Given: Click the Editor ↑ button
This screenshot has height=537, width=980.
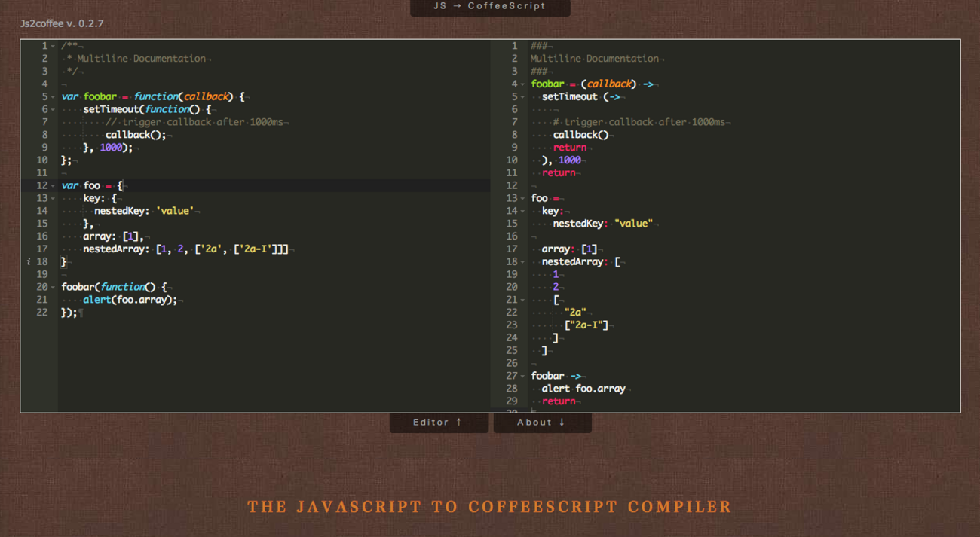Looking at the screenshot, I should pyautogui.click(x=439, y=423).
